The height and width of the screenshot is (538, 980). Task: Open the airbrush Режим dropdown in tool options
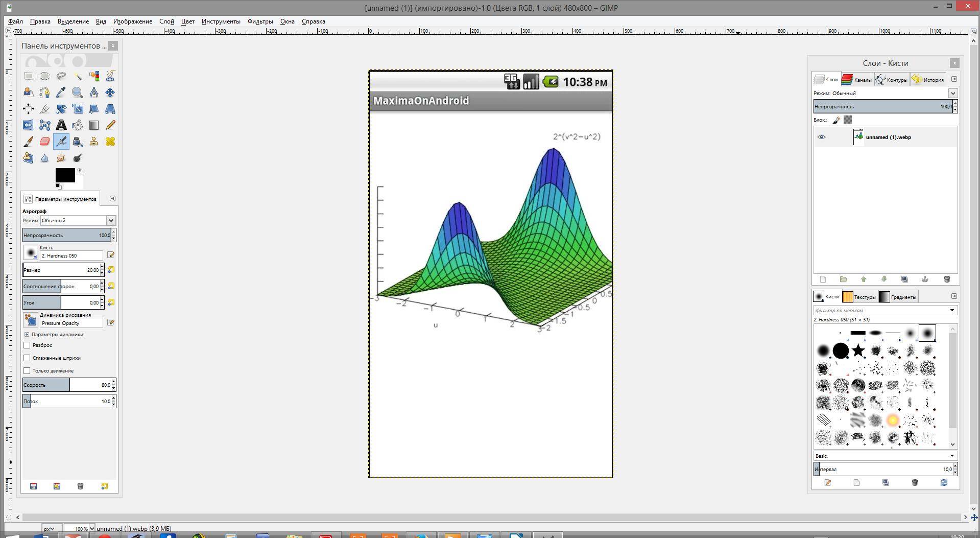(x=78, y=221)
